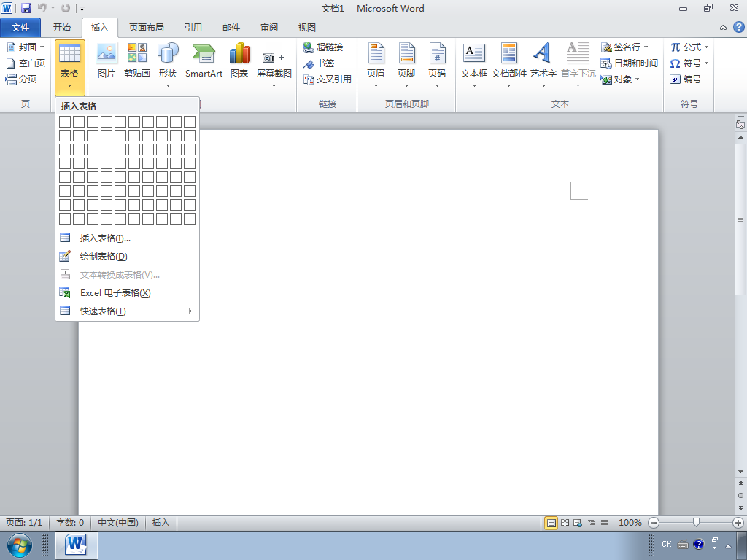Expand the Equation (公式) dropdown
747x560 pixels.
tap(706, 47)
